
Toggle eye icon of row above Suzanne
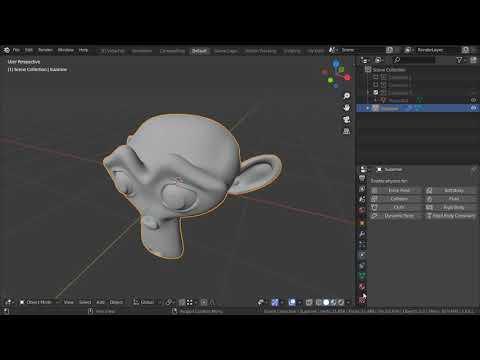tap(473, 100)
